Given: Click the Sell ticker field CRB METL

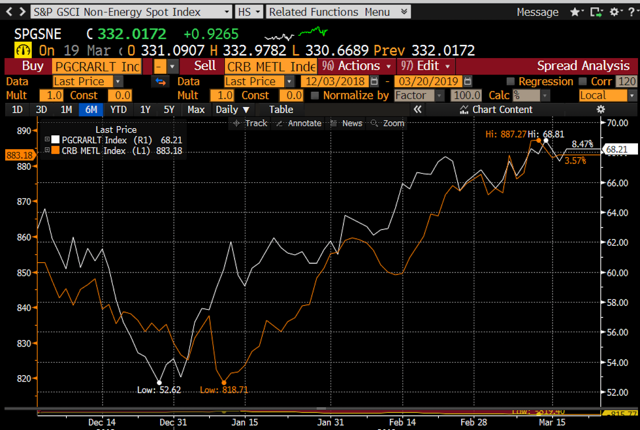Looking at the screenshot, I should click(270, 66).
